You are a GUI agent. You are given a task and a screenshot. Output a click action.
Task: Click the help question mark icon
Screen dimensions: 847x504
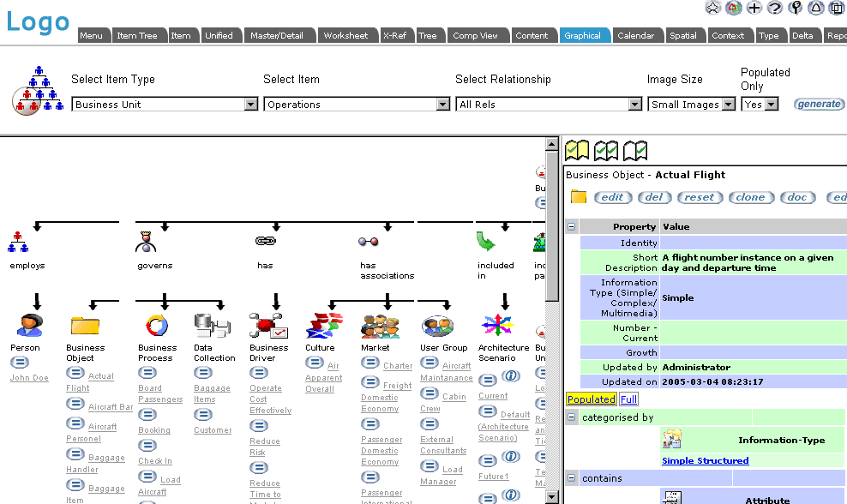(774, 8)
